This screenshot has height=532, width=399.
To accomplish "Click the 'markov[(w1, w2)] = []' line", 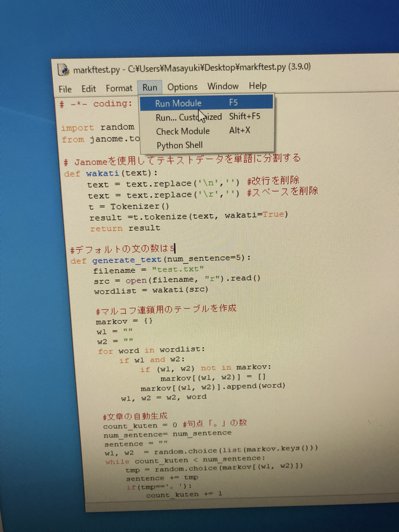I will point(213,377).
